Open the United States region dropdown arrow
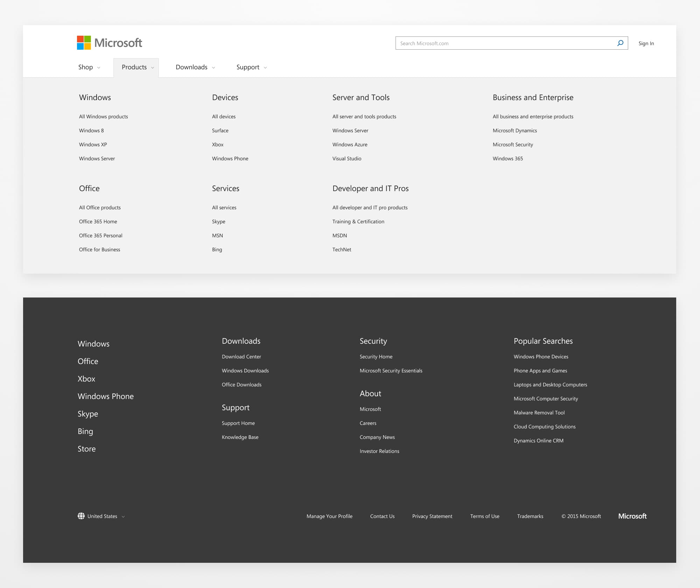Image resolution: width=700 pixels, height=588 pixels. [123, 517]
